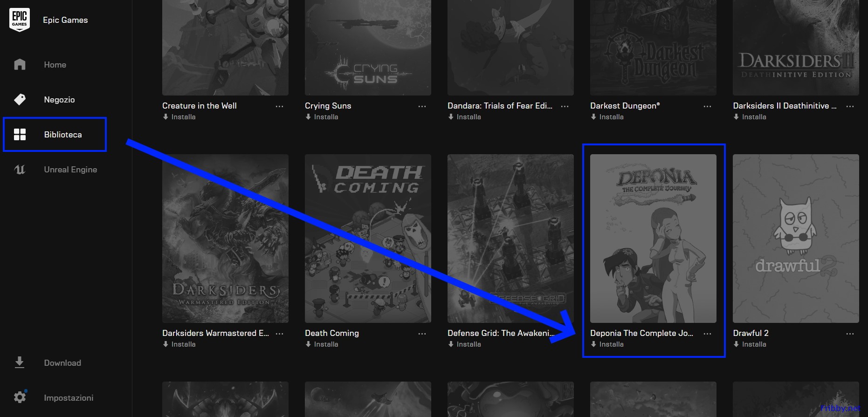Open Drawful 2 owl cover art
Viewport: 868px width, 417px height.
click(796, 239)
